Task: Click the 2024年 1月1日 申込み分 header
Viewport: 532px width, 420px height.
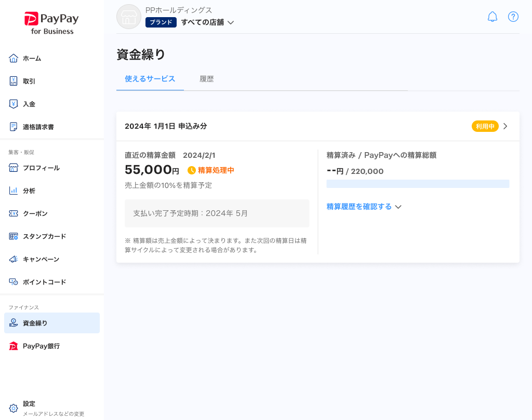Action: [166, 126]
